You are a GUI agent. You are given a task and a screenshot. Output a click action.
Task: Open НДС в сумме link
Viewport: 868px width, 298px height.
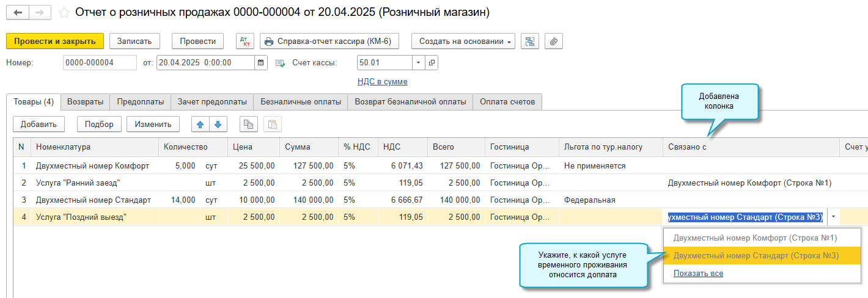tap(382, 81)
